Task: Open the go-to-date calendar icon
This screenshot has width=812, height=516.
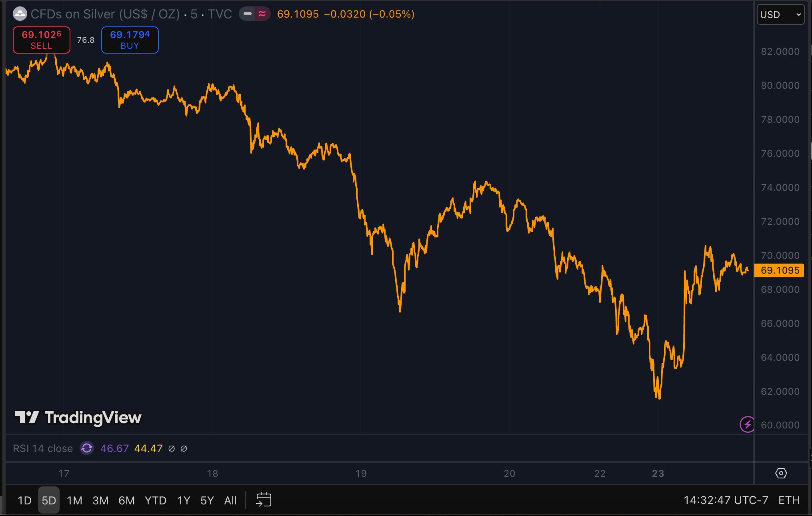Action: click(264, 500)
